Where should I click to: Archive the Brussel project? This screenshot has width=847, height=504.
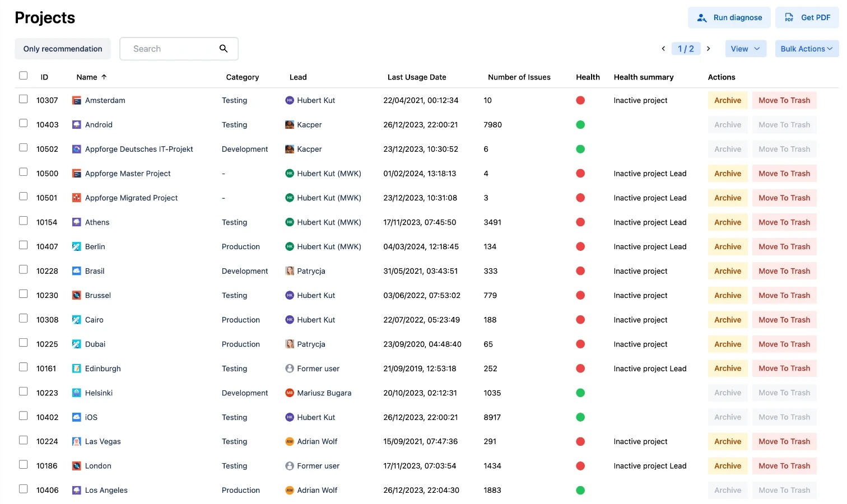click(x=727, y=295)
